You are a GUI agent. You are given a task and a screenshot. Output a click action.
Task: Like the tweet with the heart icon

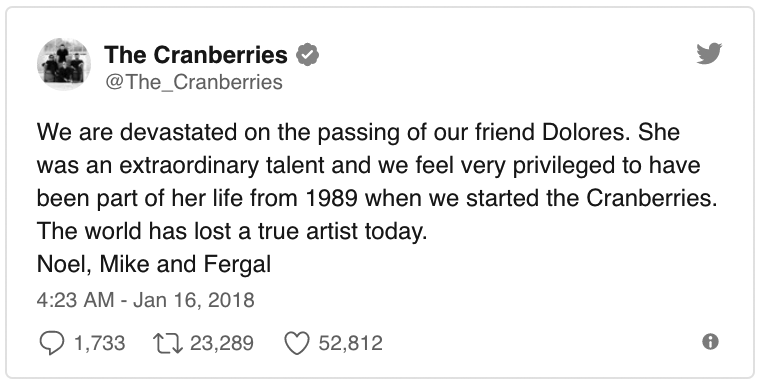point(296,344)
